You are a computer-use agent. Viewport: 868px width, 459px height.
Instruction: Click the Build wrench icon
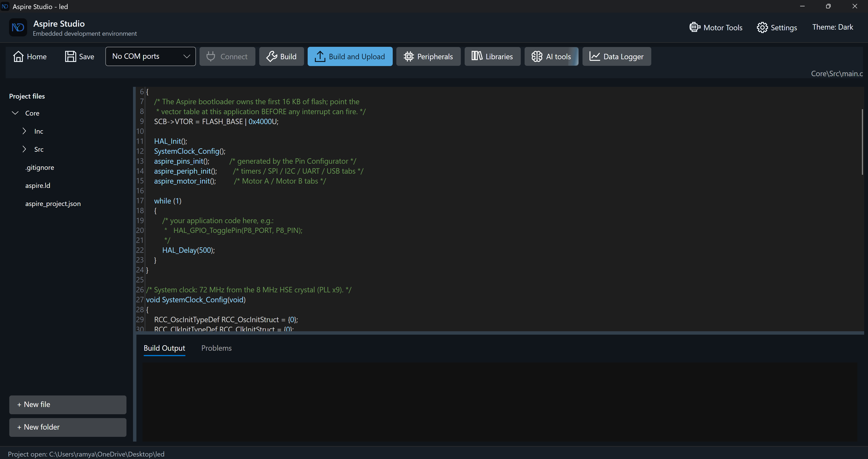pos(272,57)
